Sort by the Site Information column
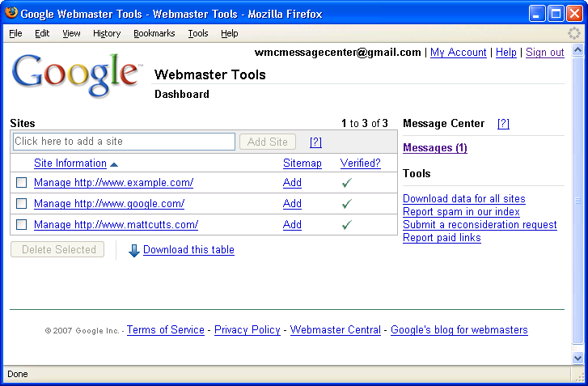 [x=70, y=163]
